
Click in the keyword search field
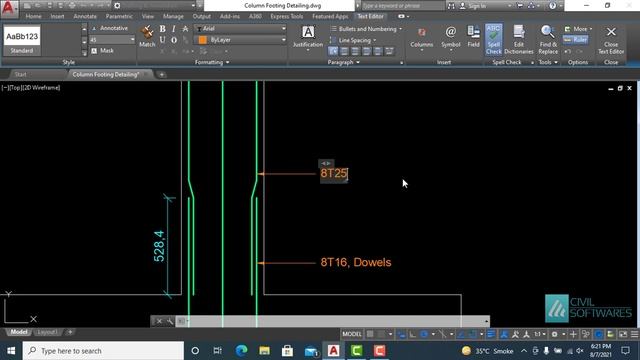tap(402, 6)
